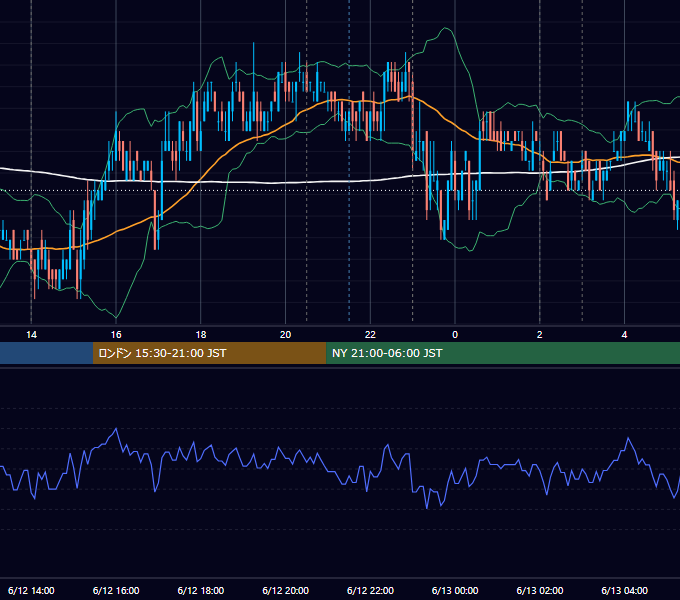Viewport: 680px width, 600px height.
Task: Click the 6/12 20:00 date label
Action: coord(285,590)
